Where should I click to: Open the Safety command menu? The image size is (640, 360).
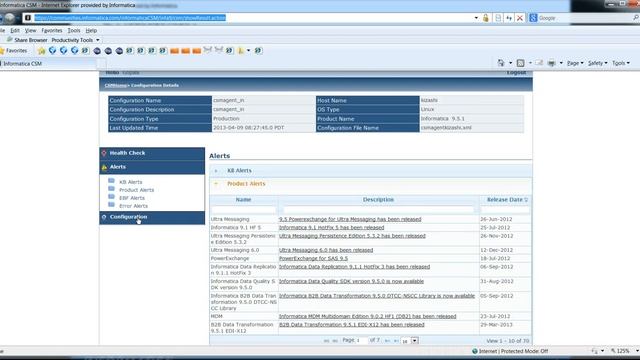[598, 63]
